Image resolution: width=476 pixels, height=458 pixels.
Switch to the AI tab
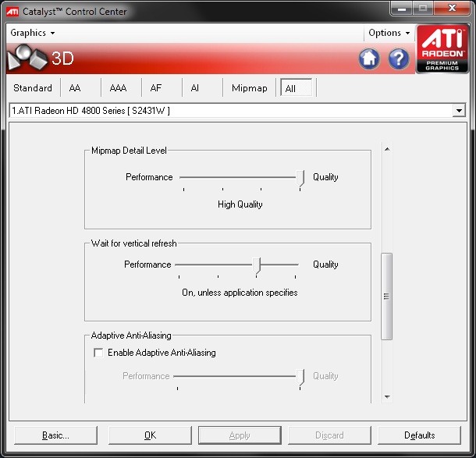pos(195,88)
